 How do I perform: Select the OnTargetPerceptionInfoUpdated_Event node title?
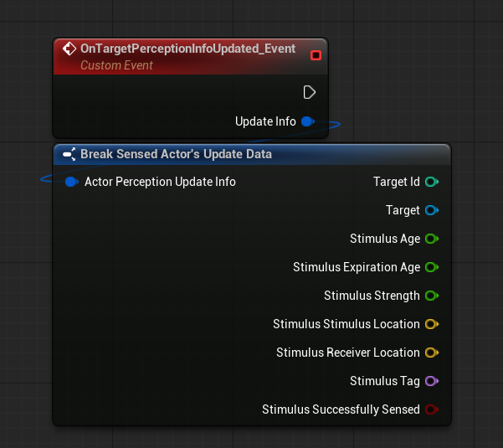(188, 49)
